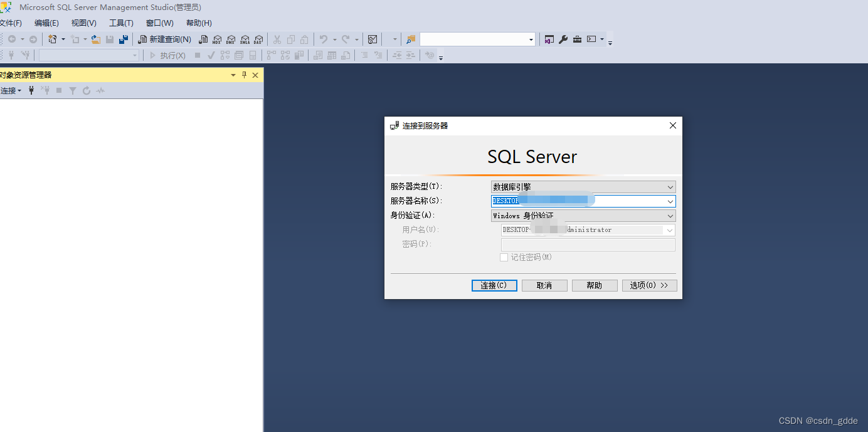868x432 pixels.
Task: Open the 窗口(W) menu
Action: pos(159,23)
